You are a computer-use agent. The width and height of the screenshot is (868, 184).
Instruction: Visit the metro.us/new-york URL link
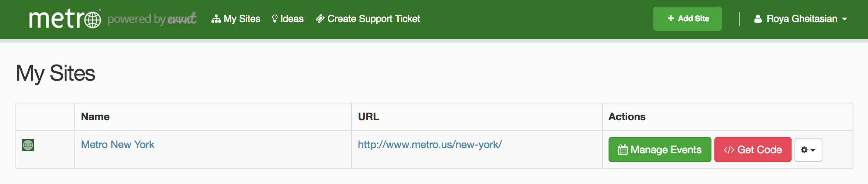[x=430, y=145]
